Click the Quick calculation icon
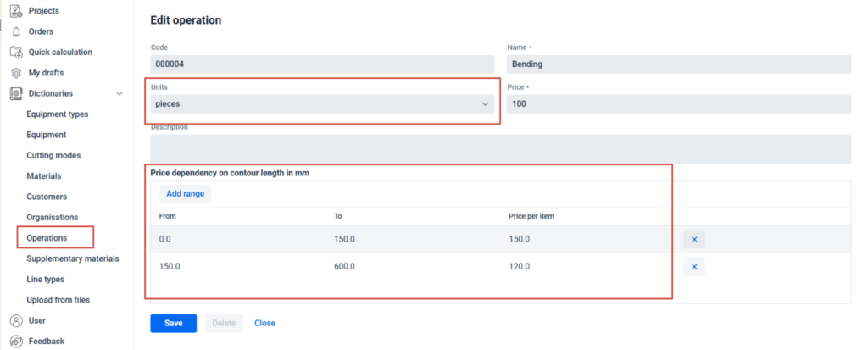 (x=15, y=53)
